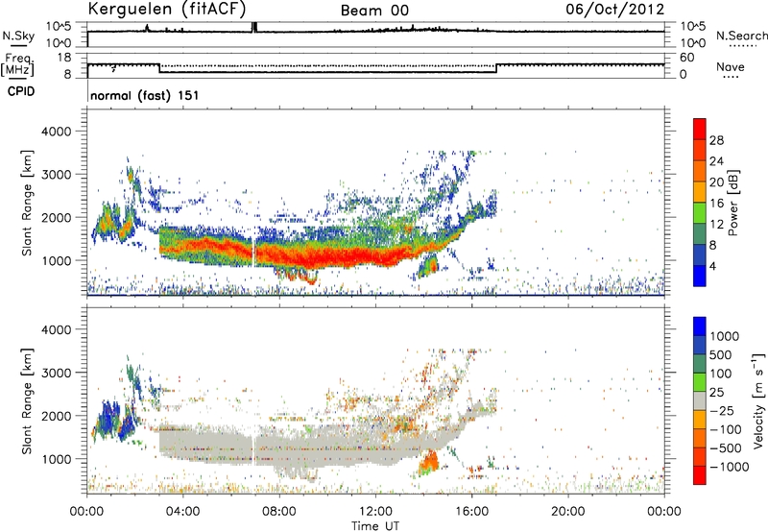Click the '60' tick on Nave axis
Viewport: 768px width, 532px height.
(686, 58)
